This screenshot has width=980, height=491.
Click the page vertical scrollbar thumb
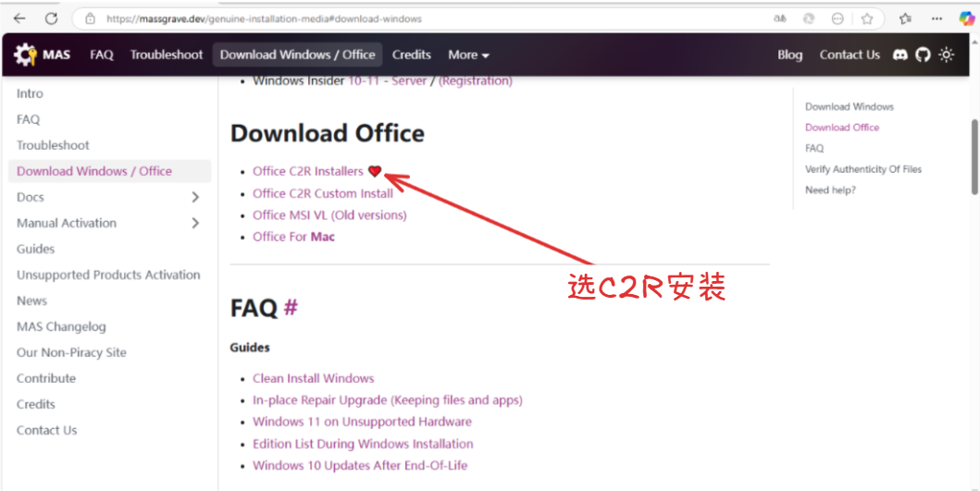pyautogui.click(x=974, y=157)
